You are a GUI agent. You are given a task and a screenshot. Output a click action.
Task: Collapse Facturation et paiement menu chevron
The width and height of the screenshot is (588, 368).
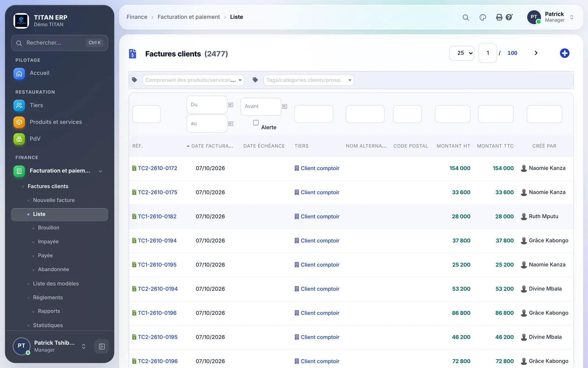coord(100,171)
